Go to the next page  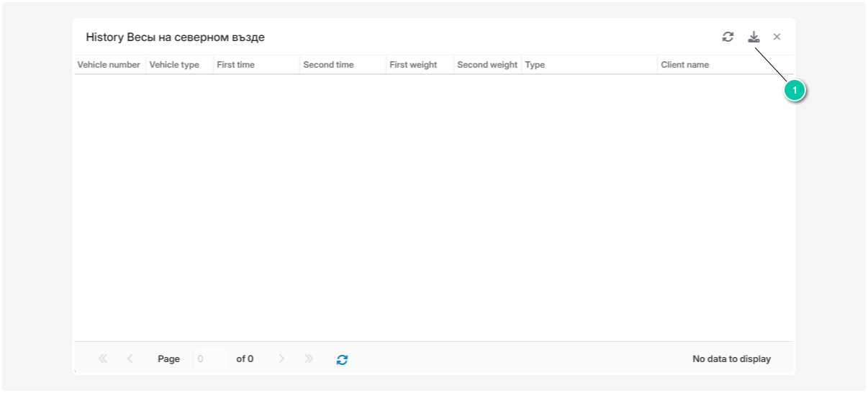[281, 358]
